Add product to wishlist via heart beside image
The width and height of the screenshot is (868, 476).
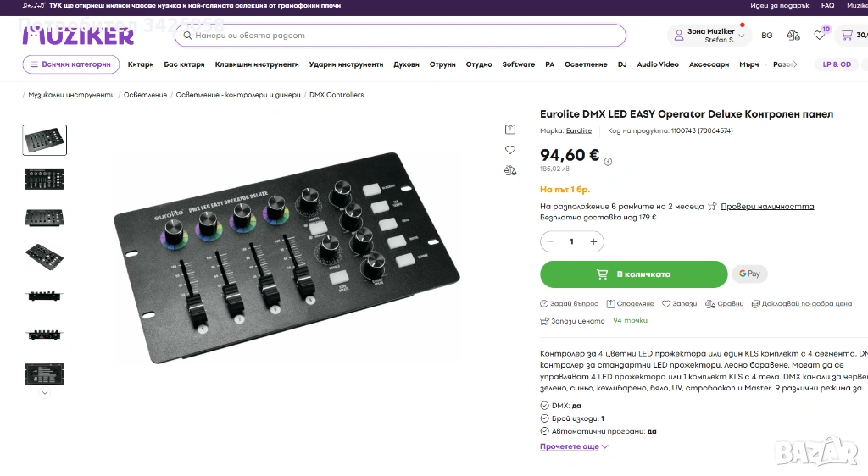pyautogui.click(x=510, y=150)
